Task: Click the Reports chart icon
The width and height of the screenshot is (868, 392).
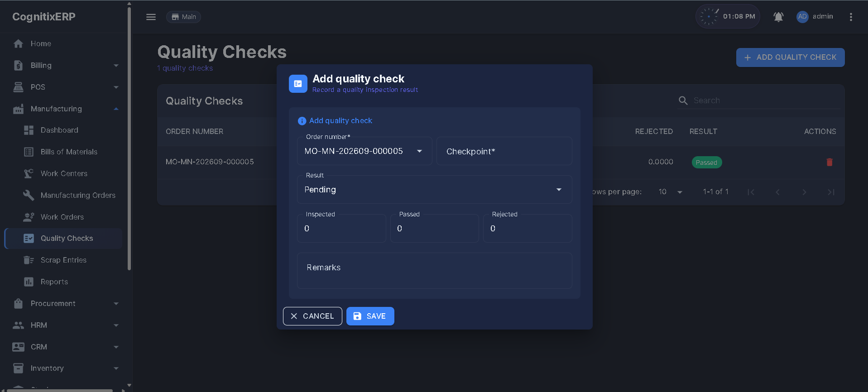Action: [29, 282]
